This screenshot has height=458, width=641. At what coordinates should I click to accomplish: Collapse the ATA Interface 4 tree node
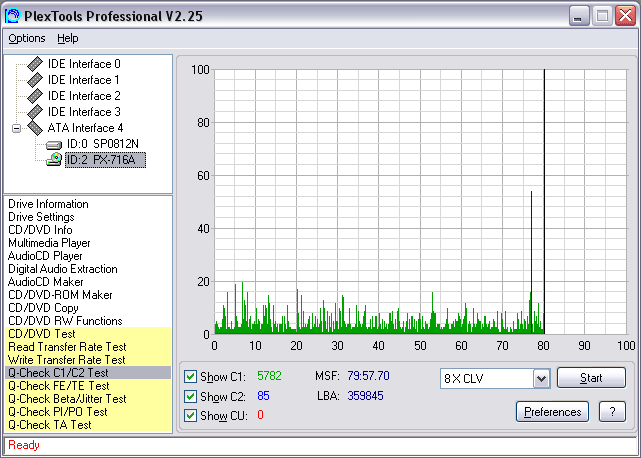[x=16, y=128]
